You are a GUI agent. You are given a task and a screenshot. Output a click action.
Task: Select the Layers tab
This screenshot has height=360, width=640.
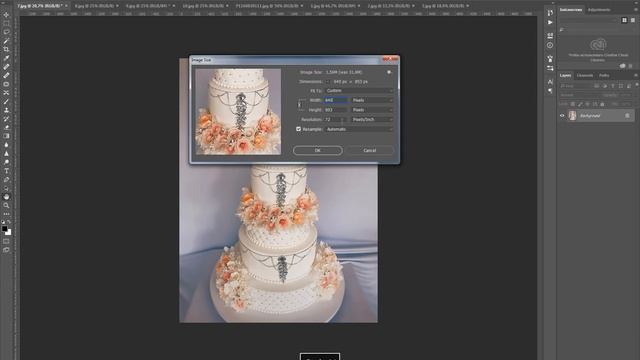pos(565,76)
